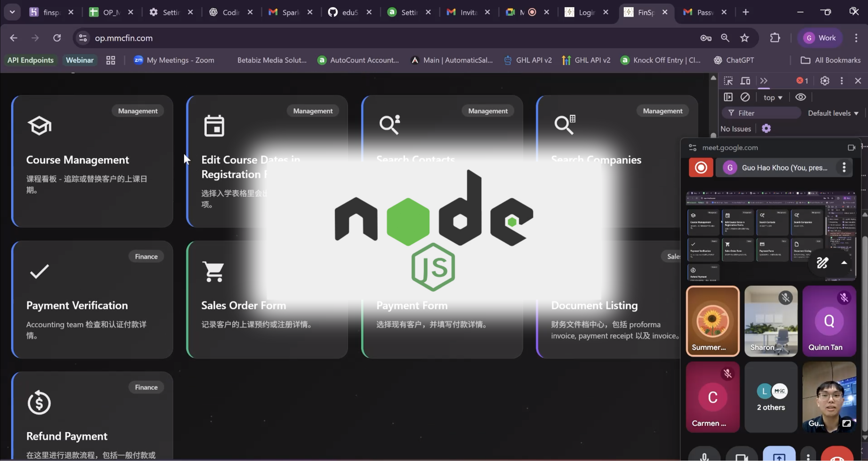Toggle the Meet microphone

pyautogui.click(x=704, y=454)
